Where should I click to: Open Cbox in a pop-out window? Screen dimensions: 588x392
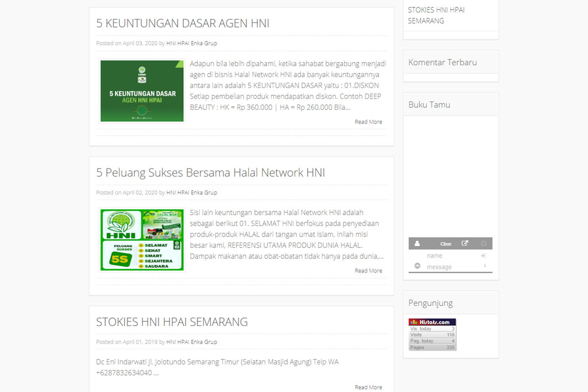click(465, 243)
